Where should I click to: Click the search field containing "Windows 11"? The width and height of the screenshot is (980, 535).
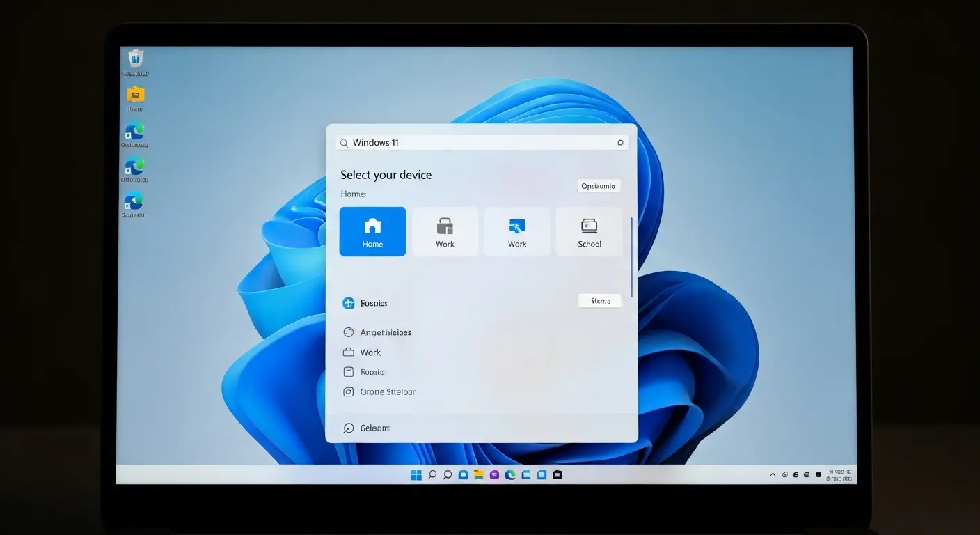coord(482,142)
